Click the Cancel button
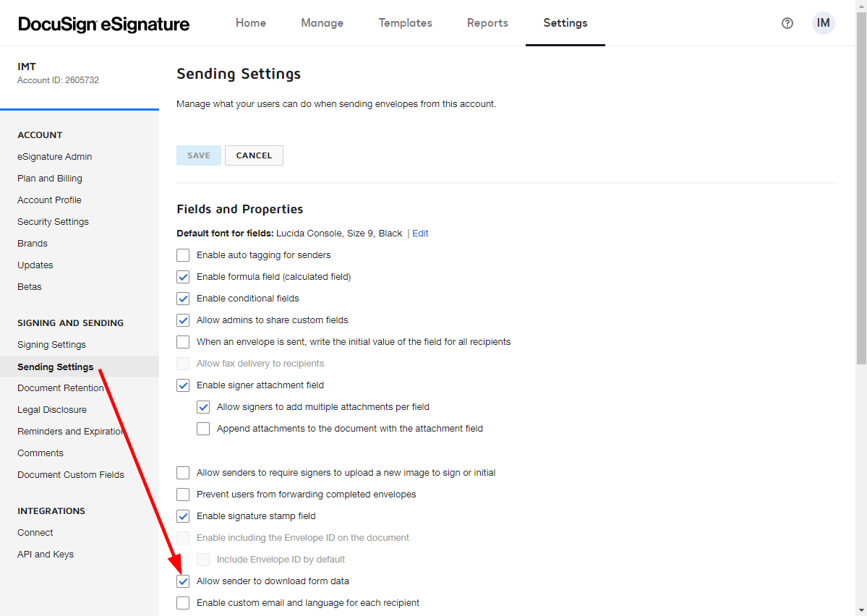The width and height of the screenshot is (867, 616). pyautogui.click(x=254, y=155)
